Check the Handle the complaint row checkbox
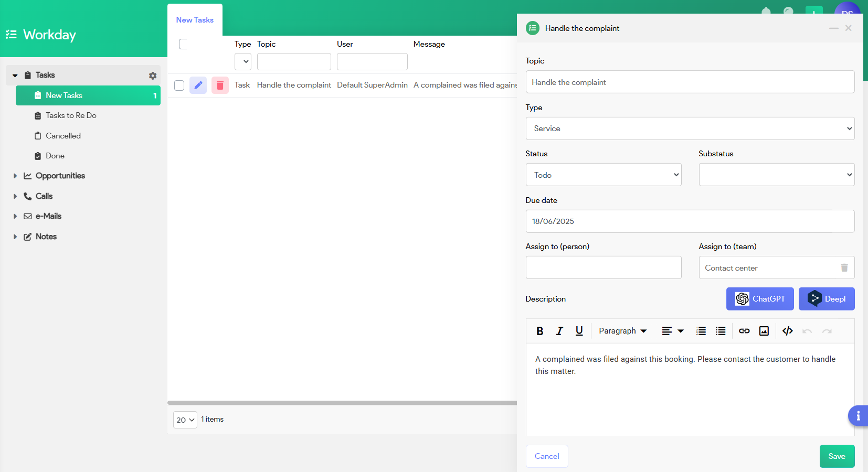This screenshot has height=472, width=868. click(x=179, y=85)
